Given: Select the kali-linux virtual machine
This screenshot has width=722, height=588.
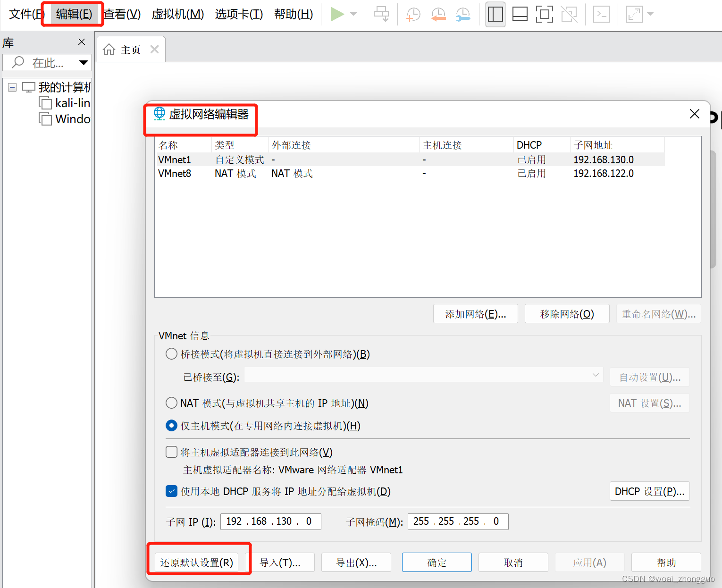Looking at the screenshot, I should point(65,103).
